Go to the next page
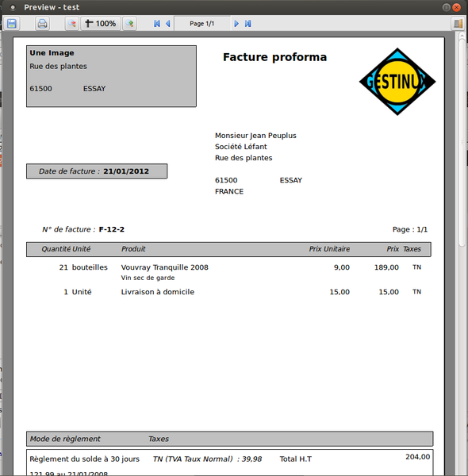 click(236, 24)
